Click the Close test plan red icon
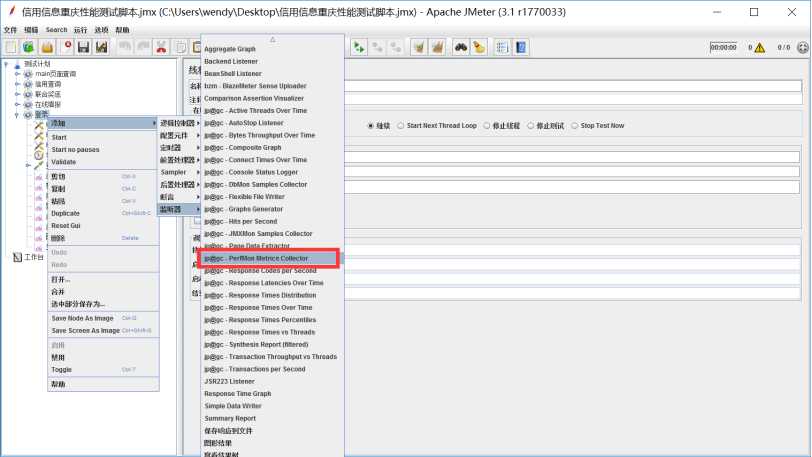The height and width of the screenshot is (457, 812). [67, 48]
